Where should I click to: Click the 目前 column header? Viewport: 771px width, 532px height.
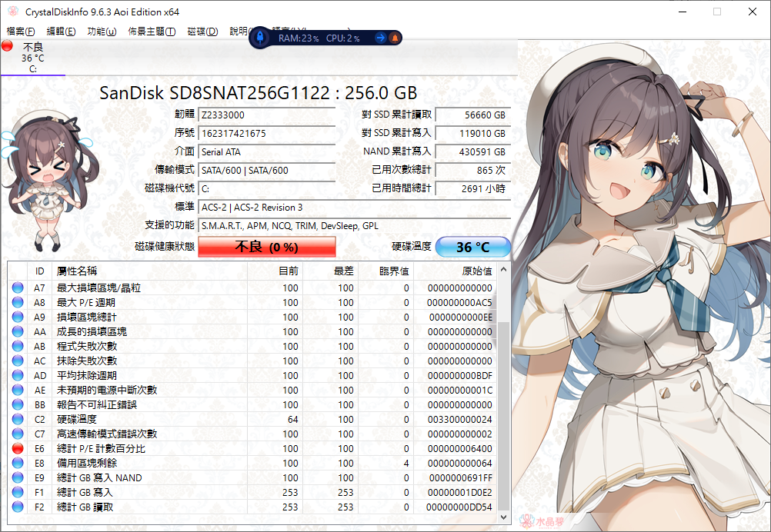275,271
